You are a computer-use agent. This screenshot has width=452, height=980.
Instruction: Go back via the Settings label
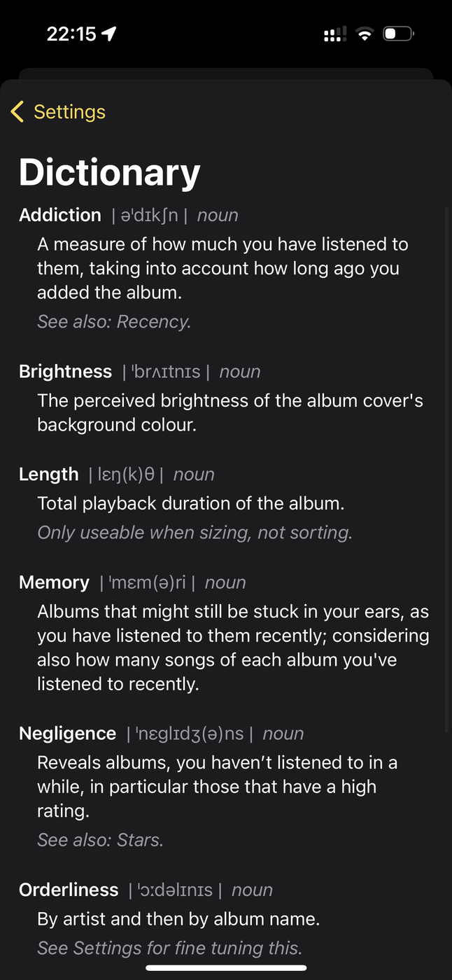point(69,112)
